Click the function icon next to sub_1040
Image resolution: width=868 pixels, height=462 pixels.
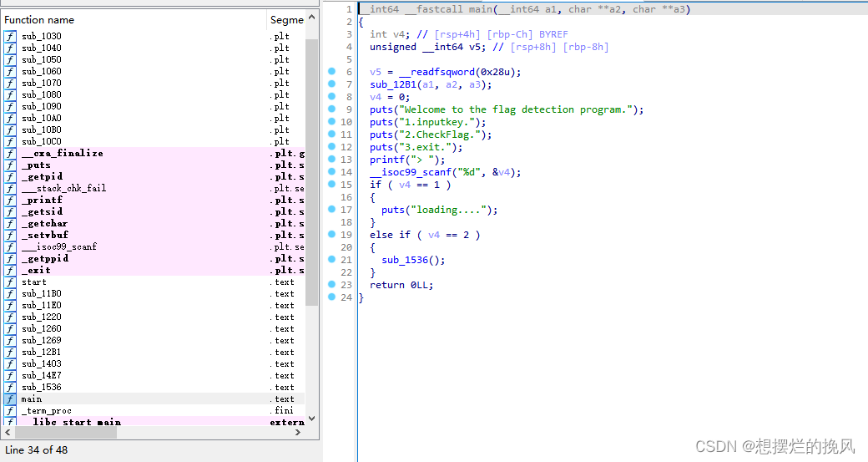pos(10,48)
